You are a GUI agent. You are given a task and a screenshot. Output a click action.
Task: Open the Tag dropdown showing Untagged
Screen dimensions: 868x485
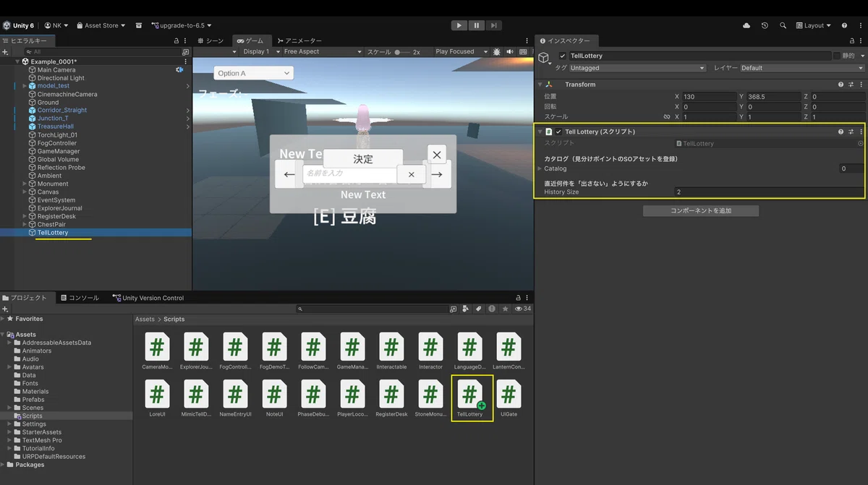pos(637,68)
